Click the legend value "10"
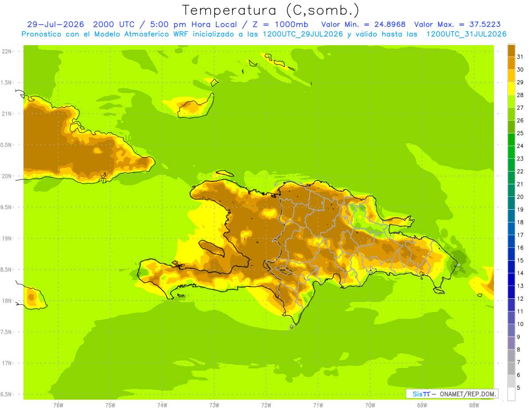This screenshot has width=532, height=411. 520,324
